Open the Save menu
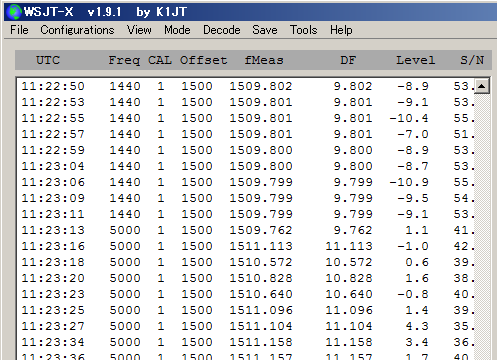Viewport: 497px width, 360px height. point(265,30)
